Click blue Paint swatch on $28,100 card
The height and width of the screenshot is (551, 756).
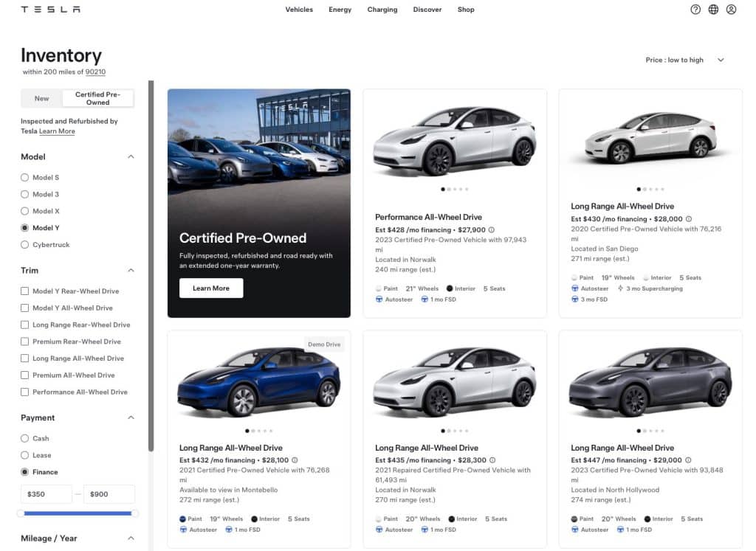point(183,519)
